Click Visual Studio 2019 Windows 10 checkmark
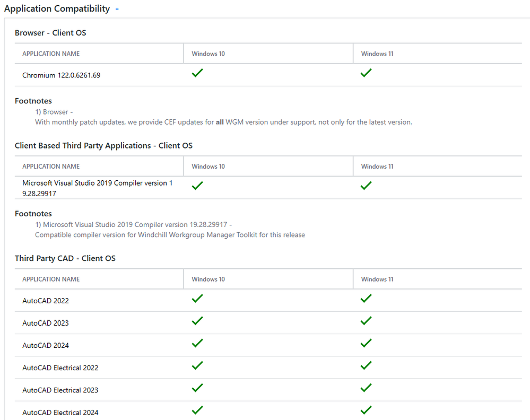This screenshot has height=420, width=530. point(197,186)
